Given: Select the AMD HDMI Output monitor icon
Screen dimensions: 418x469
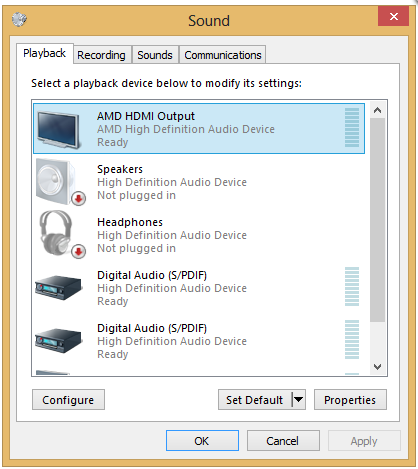Looking at the screenshot, I should click(59, 130).
